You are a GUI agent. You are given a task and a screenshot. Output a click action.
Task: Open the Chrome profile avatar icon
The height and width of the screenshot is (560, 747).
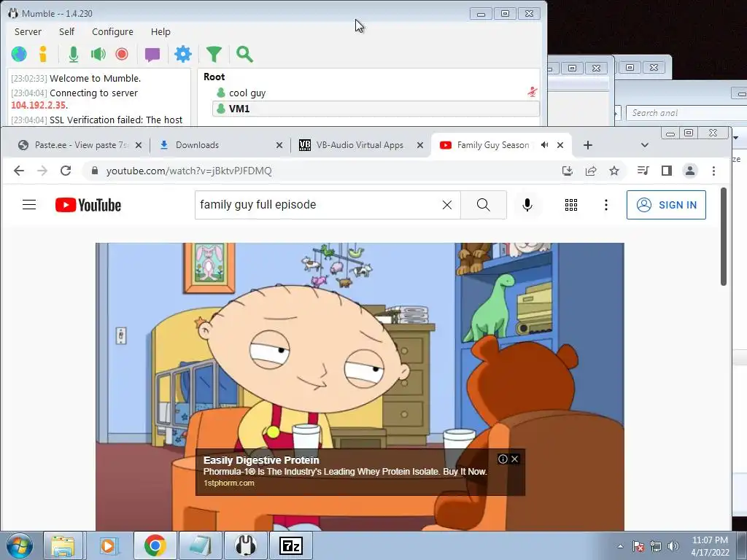click(x=690, y=171)
